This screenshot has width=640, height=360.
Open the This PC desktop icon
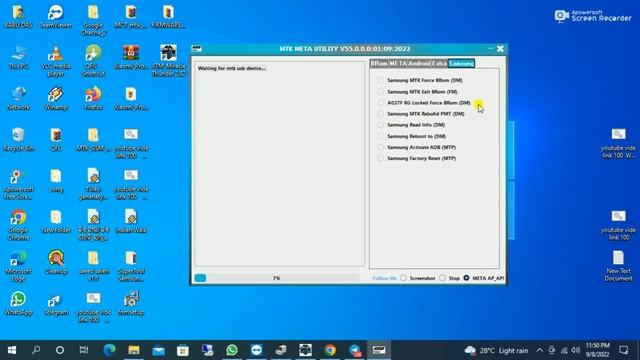[x=18, y=57]
